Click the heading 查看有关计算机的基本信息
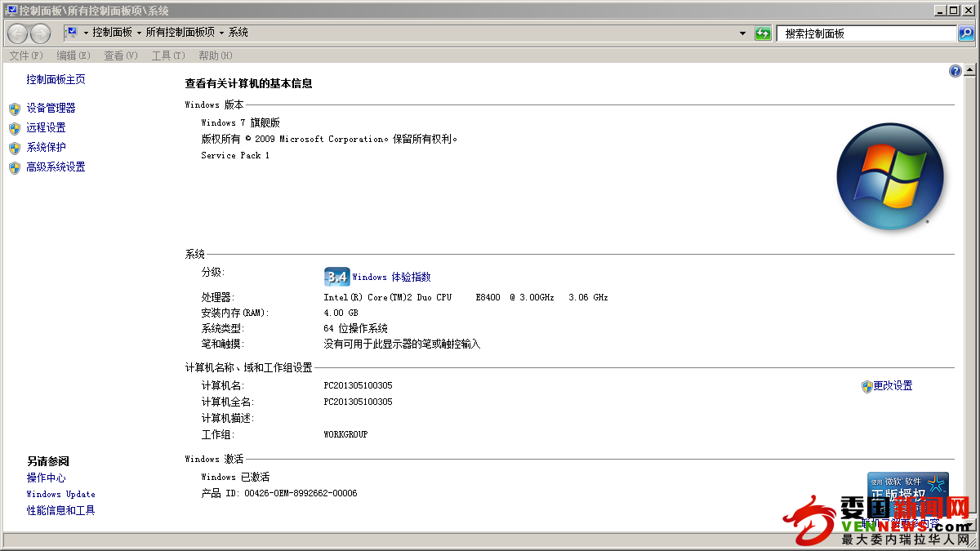The image size is (980, 551). point(249,83)
